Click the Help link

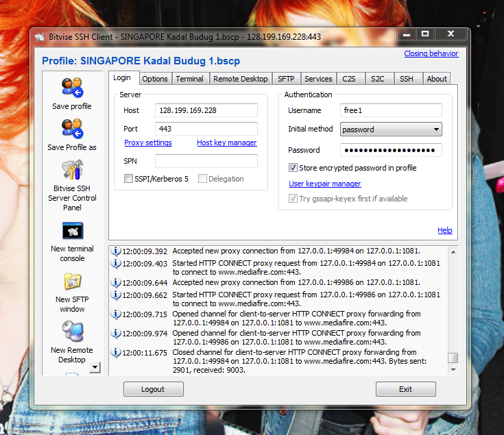pyautogui.click(x=445, y=230)
